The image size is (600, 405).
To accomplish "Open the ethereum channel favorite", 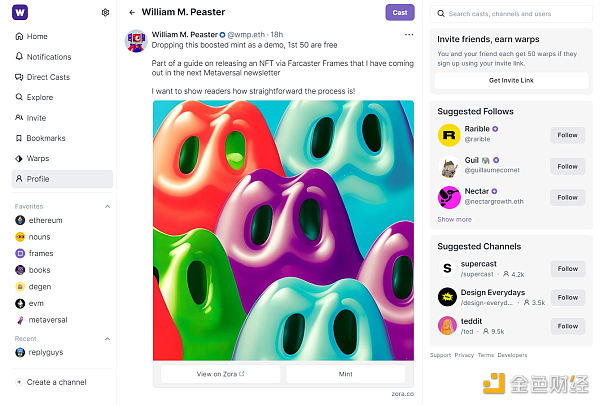I will point(45,220).
